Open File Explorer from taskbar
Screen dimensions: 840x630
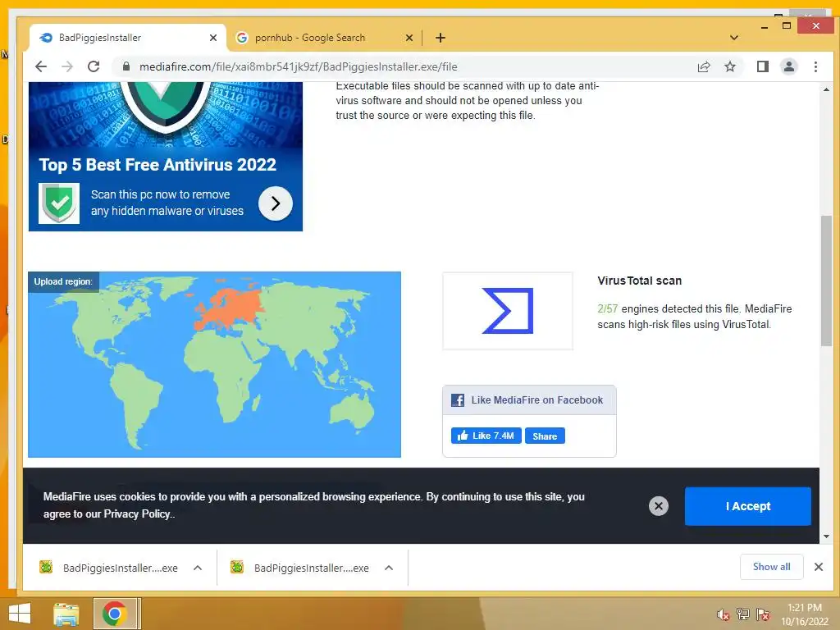click(x=66, y=614)
